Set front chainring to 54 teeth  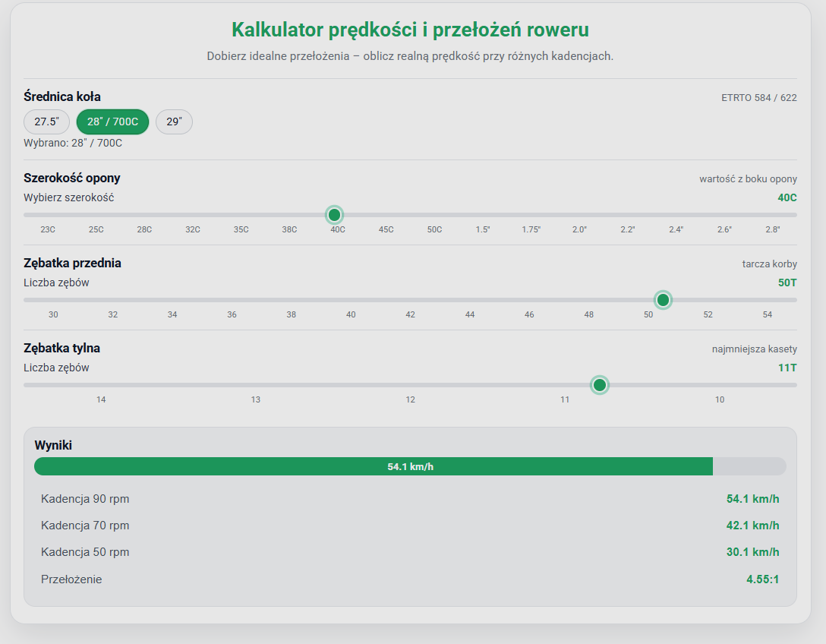pos(768,314)
